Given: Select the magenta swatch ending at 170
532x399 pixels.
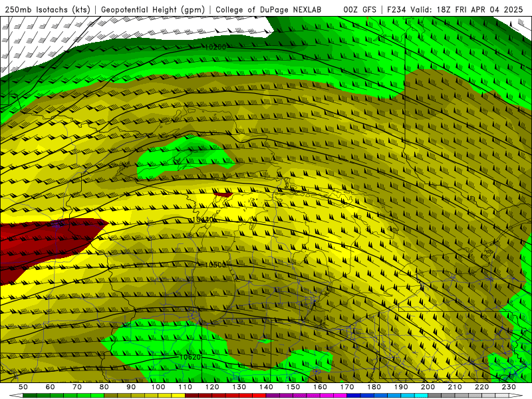Looking at the screenshot, I should click(340, 395).
